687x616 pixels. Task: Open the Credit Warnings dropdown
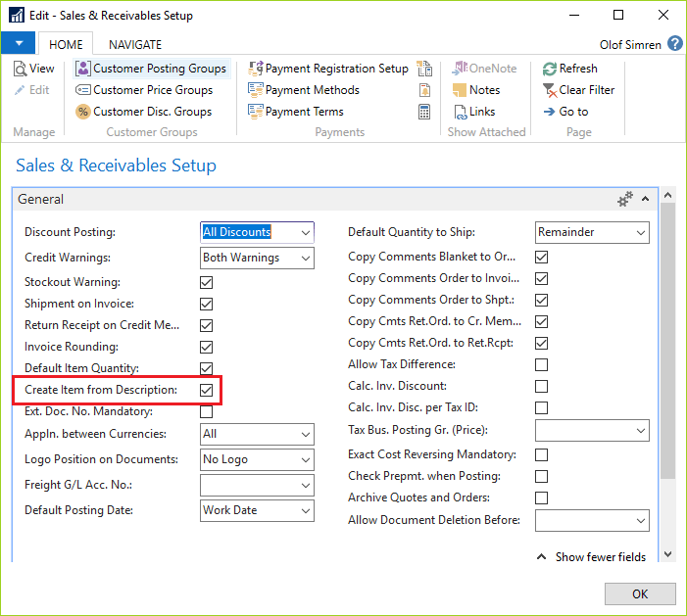(x=306, y=258)
